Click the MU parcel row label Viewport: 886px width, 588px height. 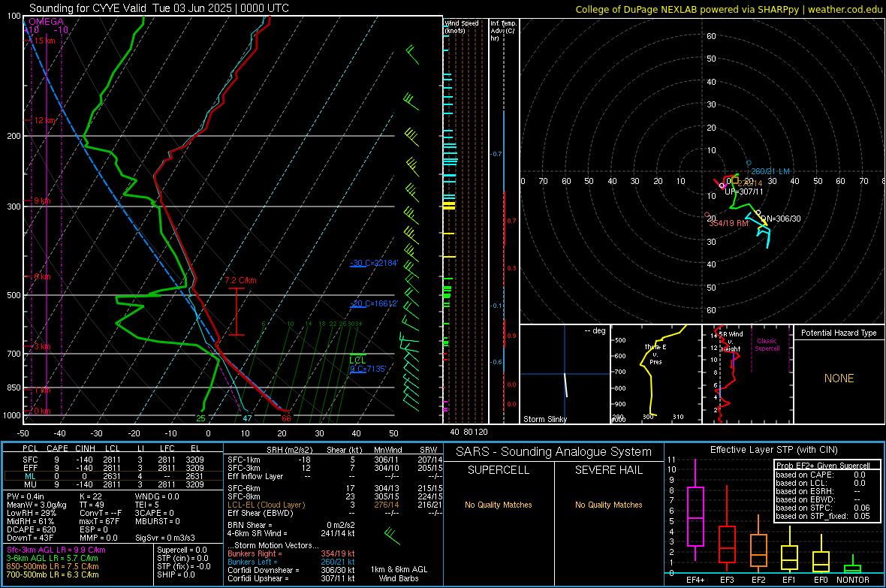click(x=30, y=484)
